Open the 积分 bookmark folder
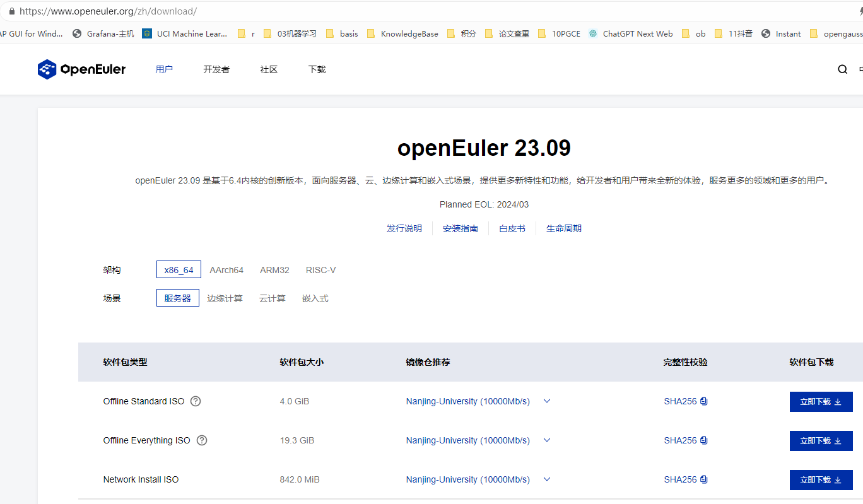 (461, 34)
